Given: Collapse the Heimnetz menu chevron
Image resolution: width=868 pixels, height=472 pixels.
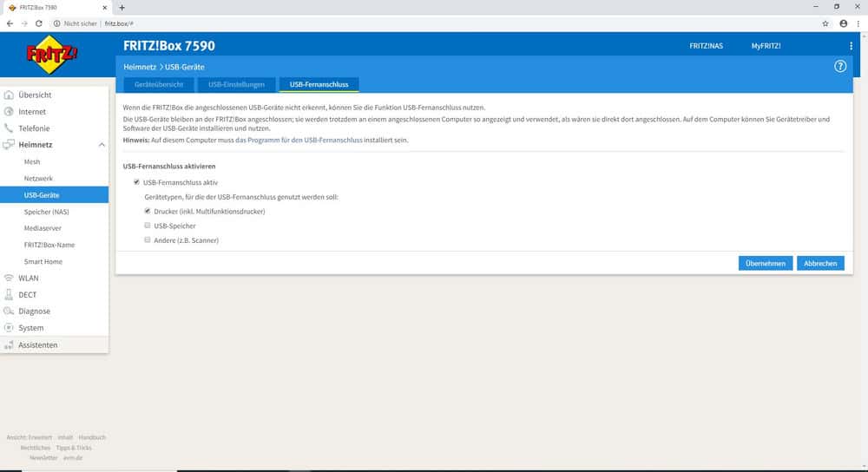Looking at the screenshot, I should click(101, 145).
